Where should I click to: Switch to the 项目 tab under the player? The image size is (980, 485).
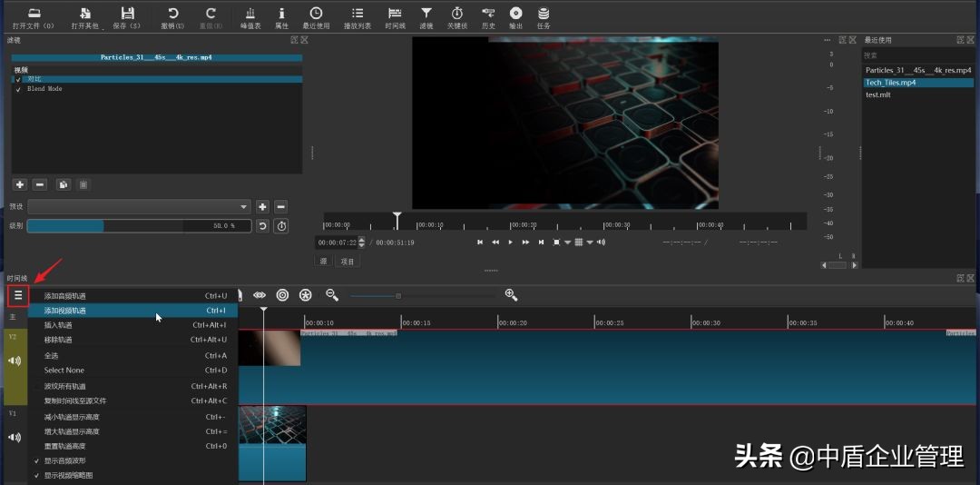point(348,262)
